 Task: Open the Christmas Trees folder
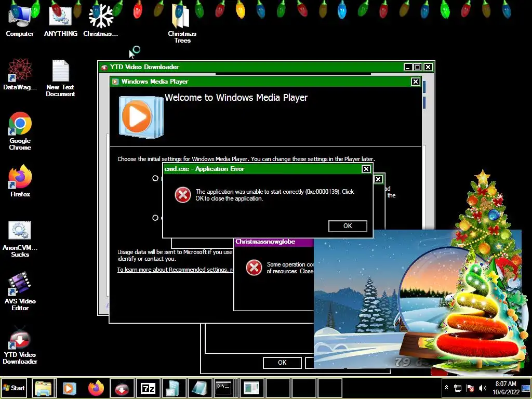point(182,24)
